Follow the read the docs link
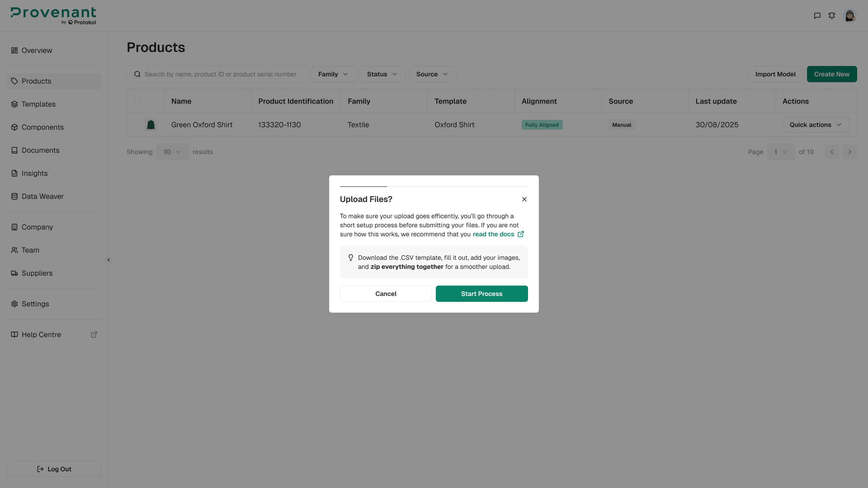 (x=493, y=234)
